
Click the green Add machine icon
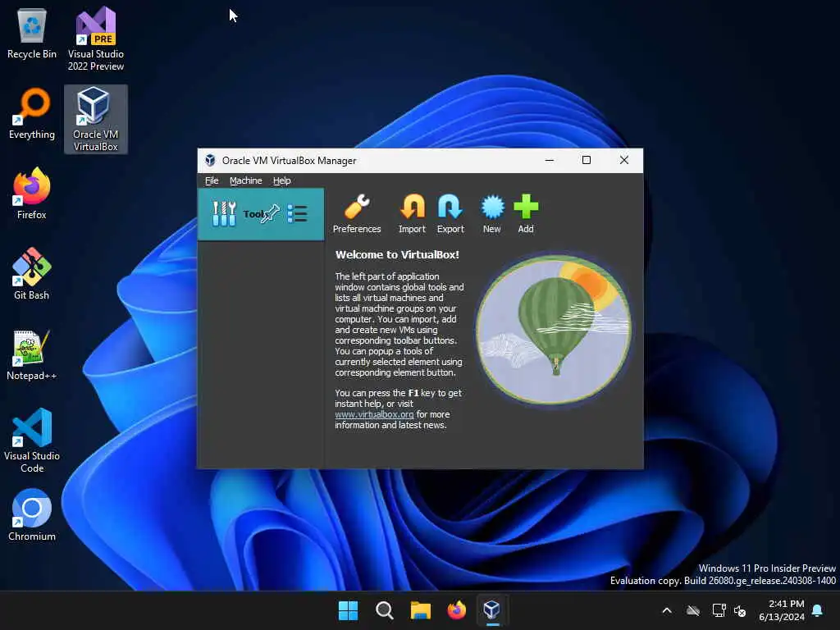pos(526,214)
